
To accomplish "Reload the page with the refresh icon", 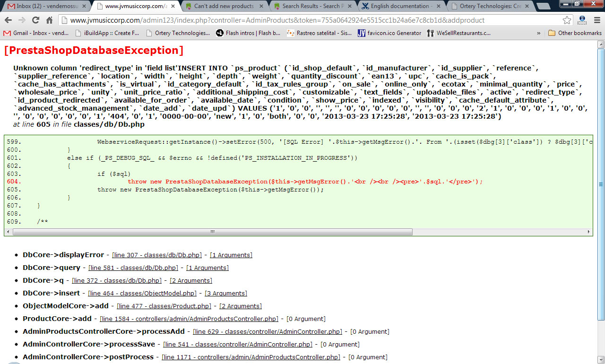I will [35, 20].
